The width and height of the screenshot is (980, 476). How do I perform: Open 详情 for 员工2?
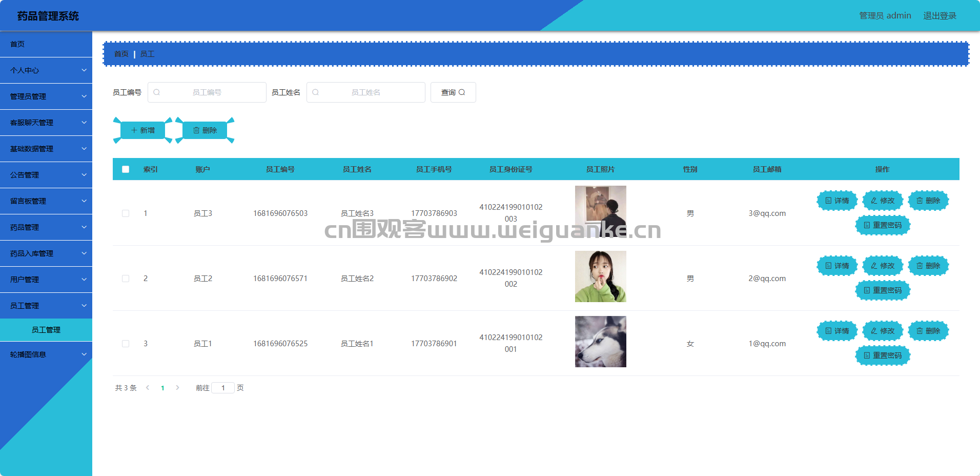(837, 266)
